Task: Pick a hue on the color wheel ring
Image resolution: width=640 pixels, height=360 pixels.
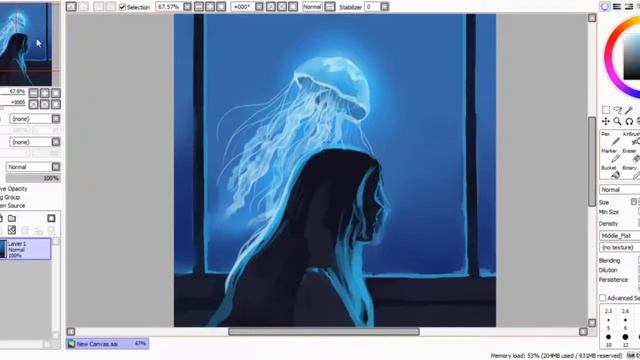Action: [610, 57]
